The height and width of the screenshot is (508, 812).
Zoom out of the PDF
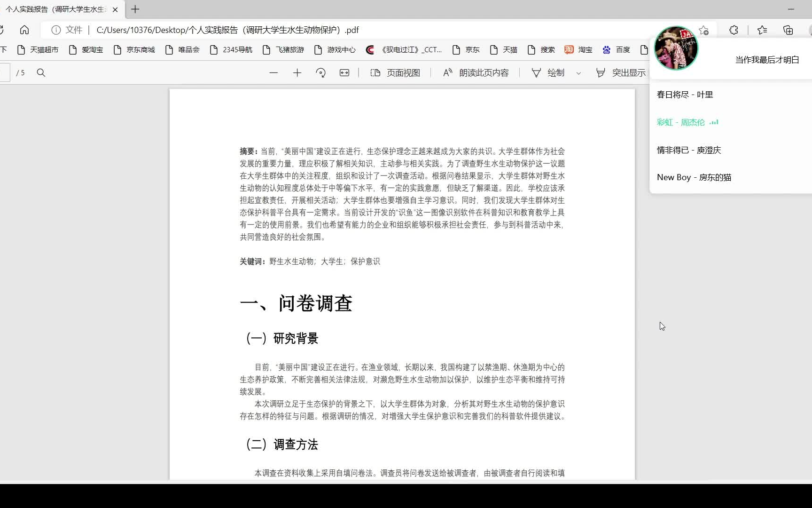(274, 72)
